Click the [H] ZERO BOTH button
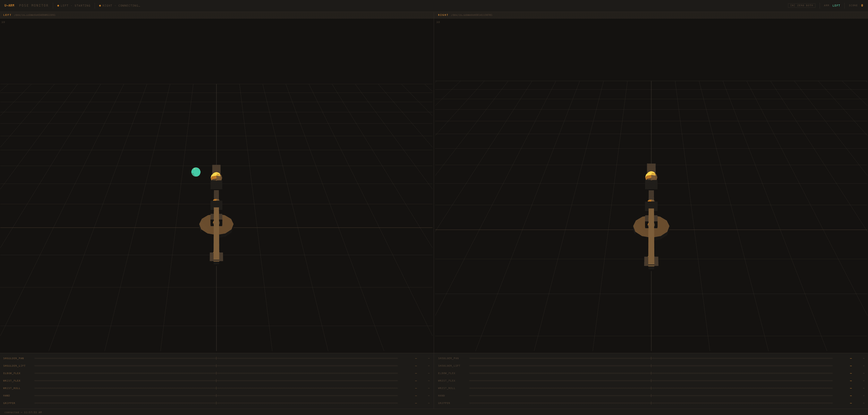 pos(802,5)
